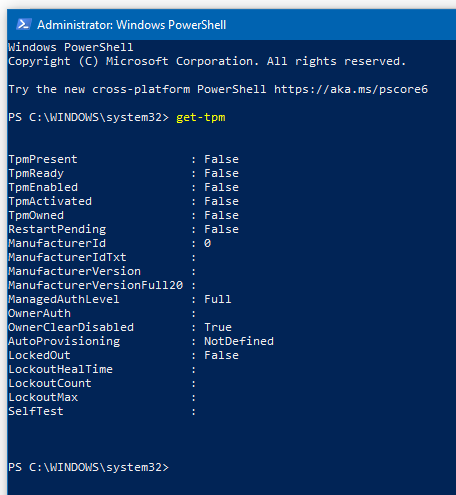
Task: Click the ManufacturerVersionFull20 label
Action: tap(96, 285)
